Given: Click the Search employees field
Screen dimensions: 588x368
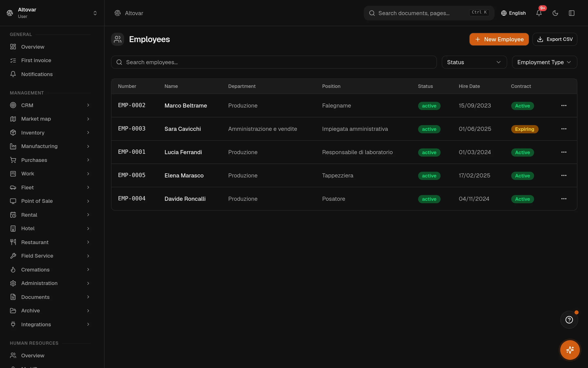Looking at the screenshot, I should coord(274,62).
